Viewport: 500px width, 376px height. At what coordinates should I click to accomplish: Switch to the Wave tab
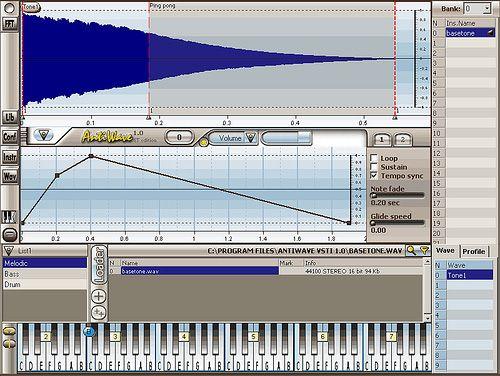coord(445,251)
